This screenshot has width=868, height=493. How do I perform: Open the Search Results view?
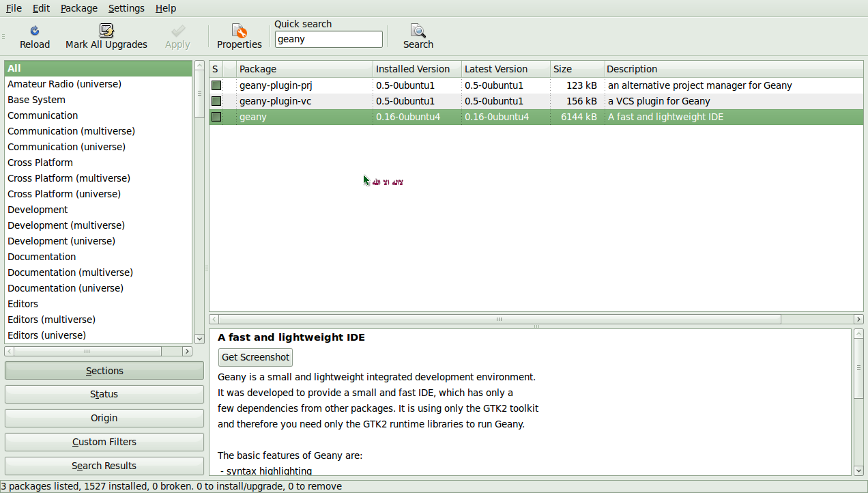click(x=104, y=466)
